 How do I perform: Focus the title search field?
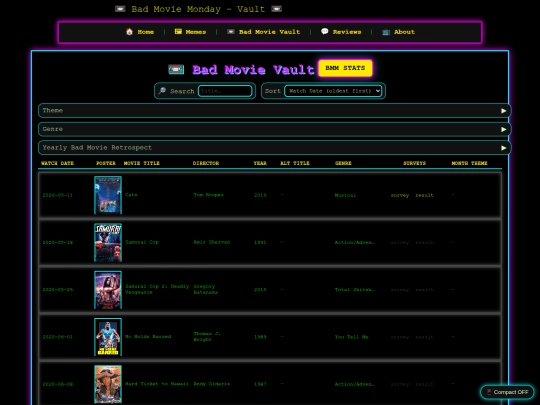[225, 91]
